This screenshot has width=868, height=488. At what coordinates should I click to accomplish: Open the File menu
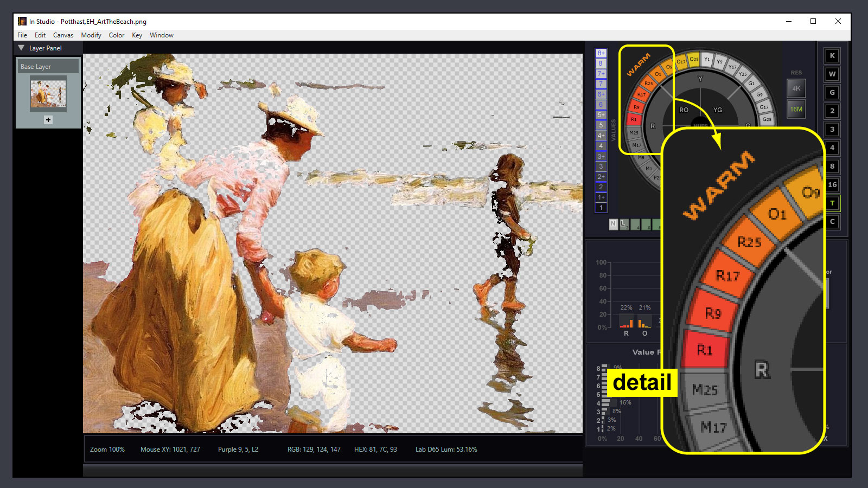[22, 35]
